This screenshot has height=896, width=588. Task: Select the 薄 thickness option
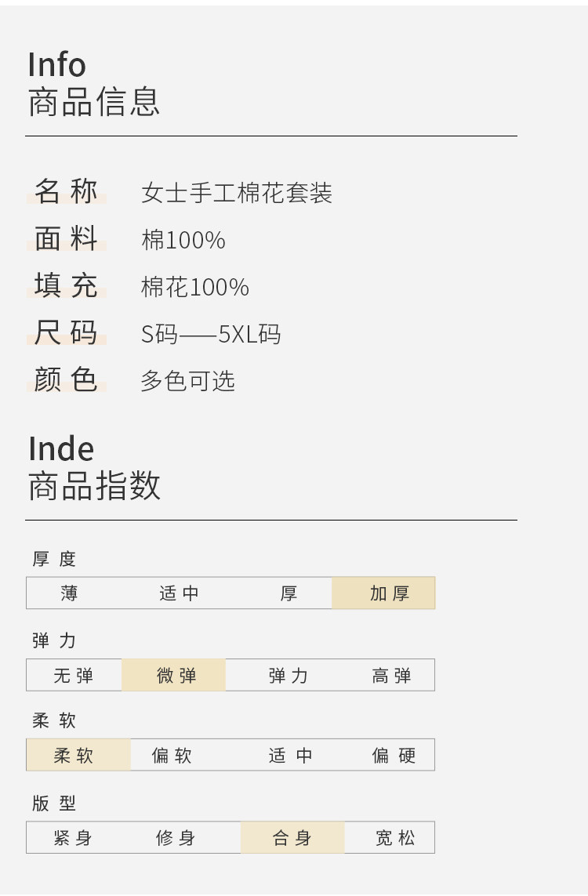tap(69, 593)
